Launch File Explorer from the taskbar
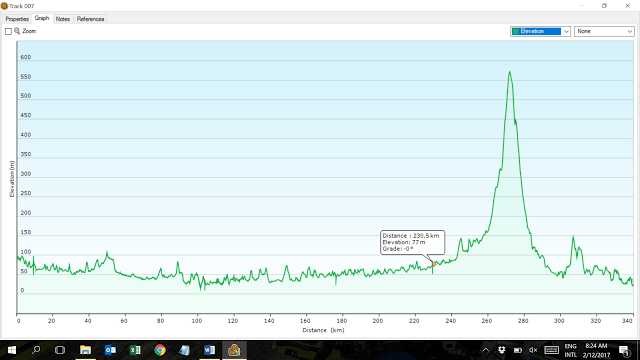 (x=85, y=350)
